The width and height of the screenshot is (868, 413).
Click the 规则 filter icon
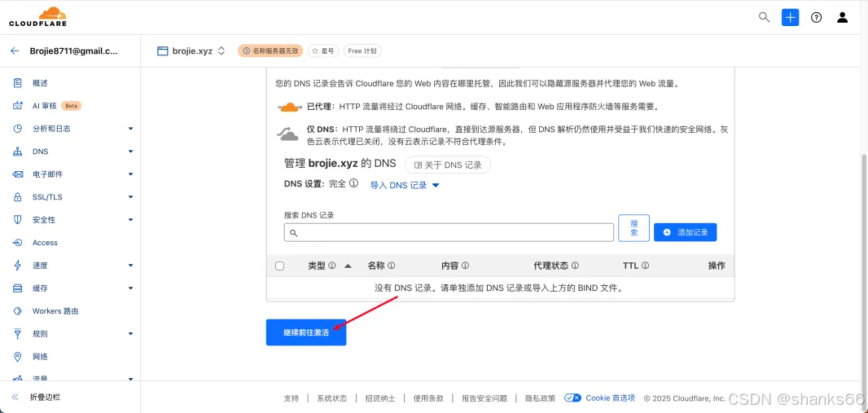point(18,334)
